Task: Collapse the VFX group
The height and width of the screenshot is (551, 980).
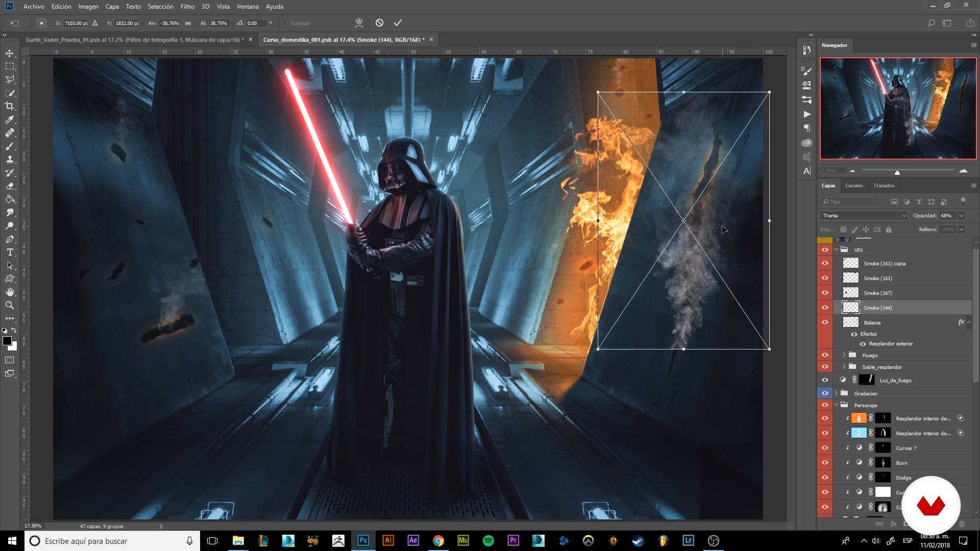Action: [836, 250]
